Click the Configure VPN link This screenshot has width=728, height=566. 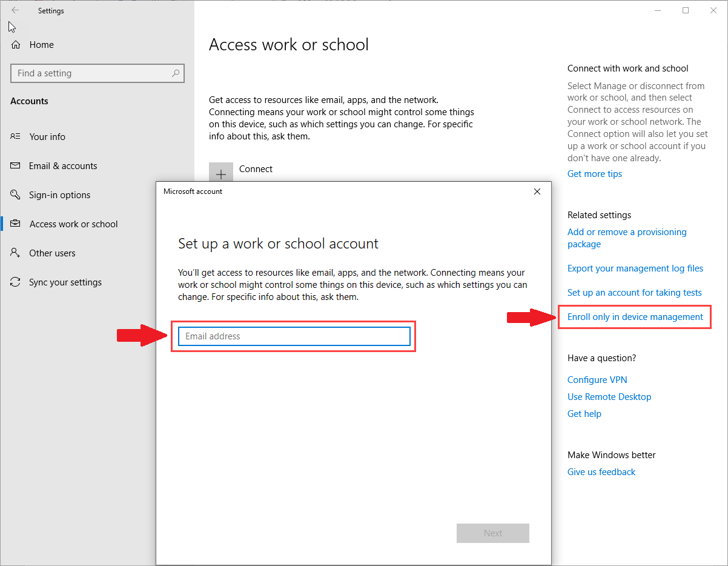[x=597, y=379]
